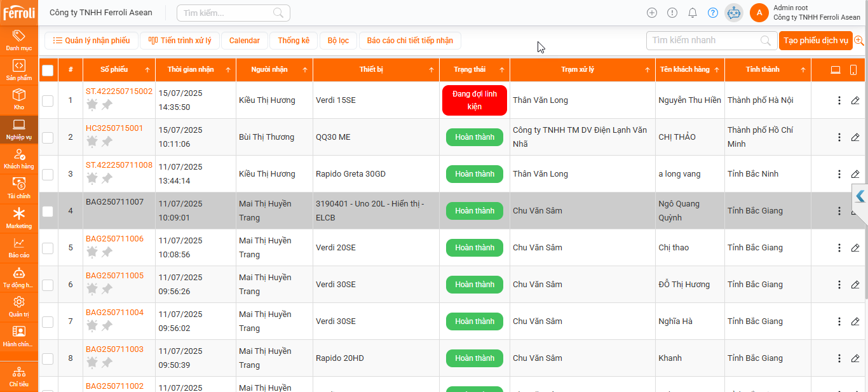868x392 pixels.
Task: Sort by Trạng thái column header arrow
Action: point(501,70)
